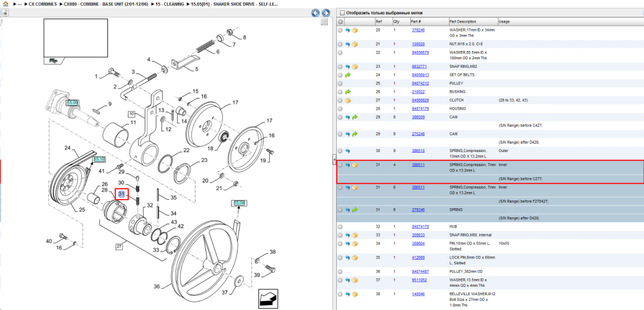
Task: Select the round marker for HUB 84074178 row
Action: click(x=340, y=227)
